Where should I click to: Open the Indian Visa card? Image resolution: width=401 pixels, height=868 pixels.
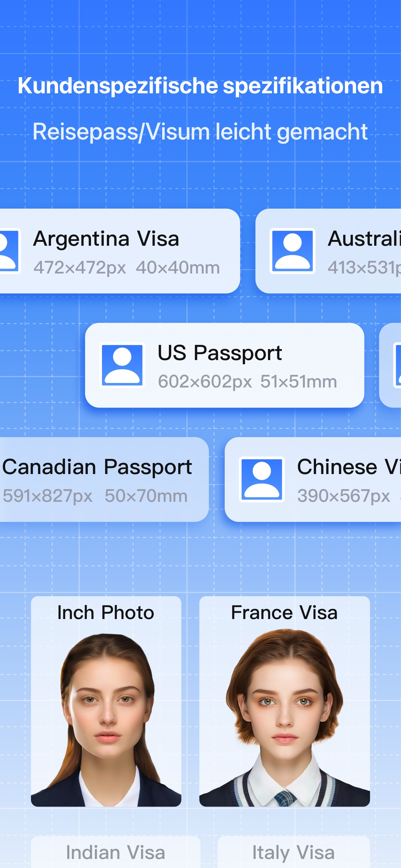[x=116, y=852]
